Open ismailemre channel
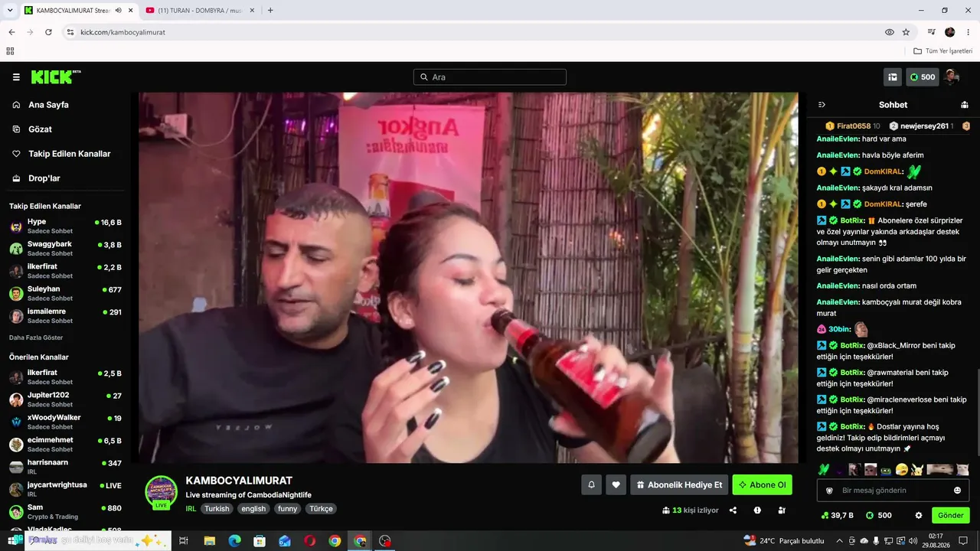 65,316
